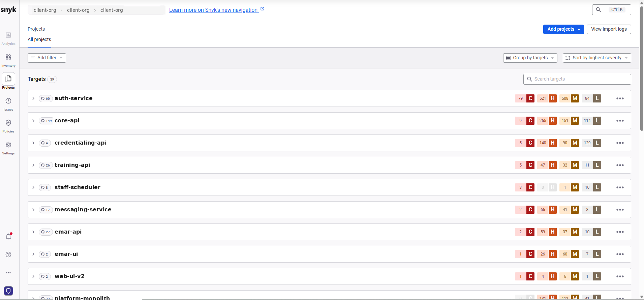
Task: Open more options menu for core-api
Action: (x=620, y=121)
